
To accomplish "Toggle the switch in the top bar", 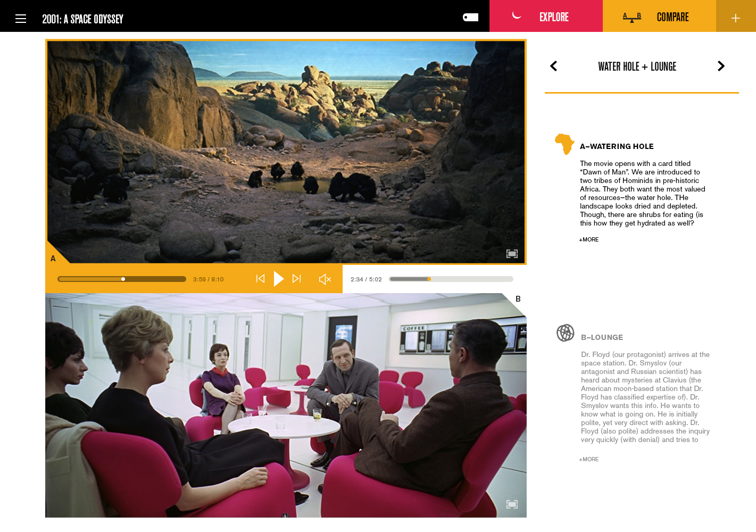I will (470, 18).
